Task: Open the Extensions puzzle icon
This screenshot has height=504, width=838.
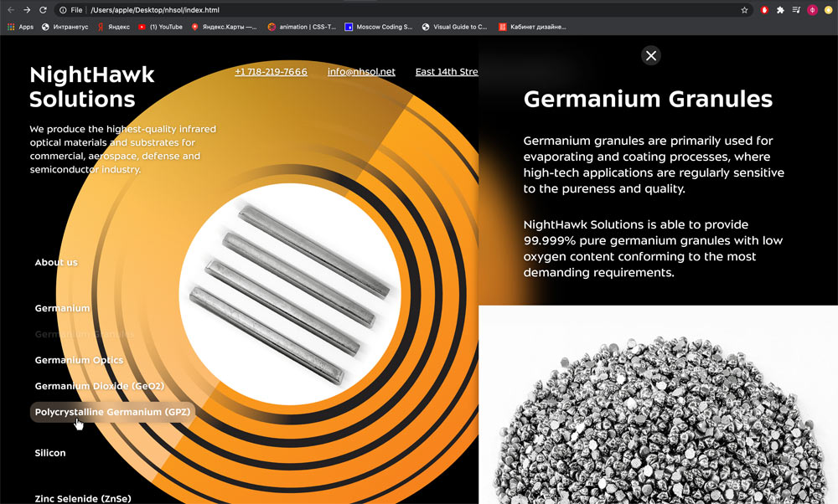Action: pos(780,10)
